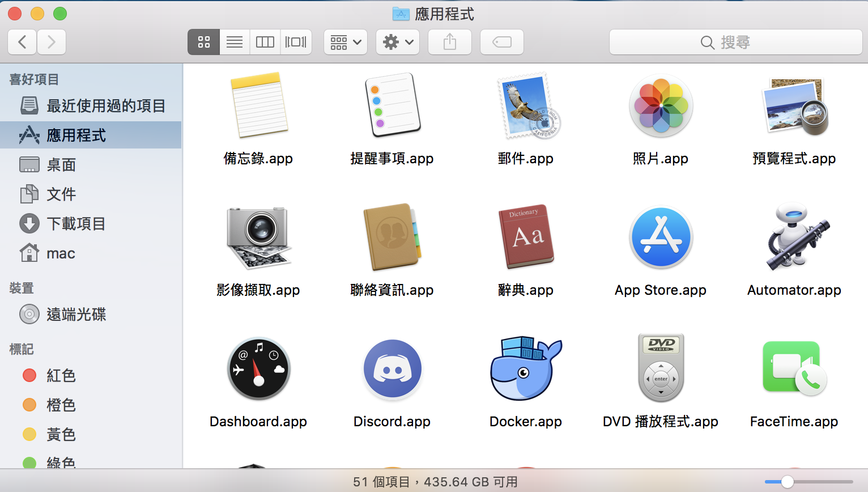Select 應用程式 in the sidebar
Viewport: 868px width, 492px height.
(x=91, y=135)
